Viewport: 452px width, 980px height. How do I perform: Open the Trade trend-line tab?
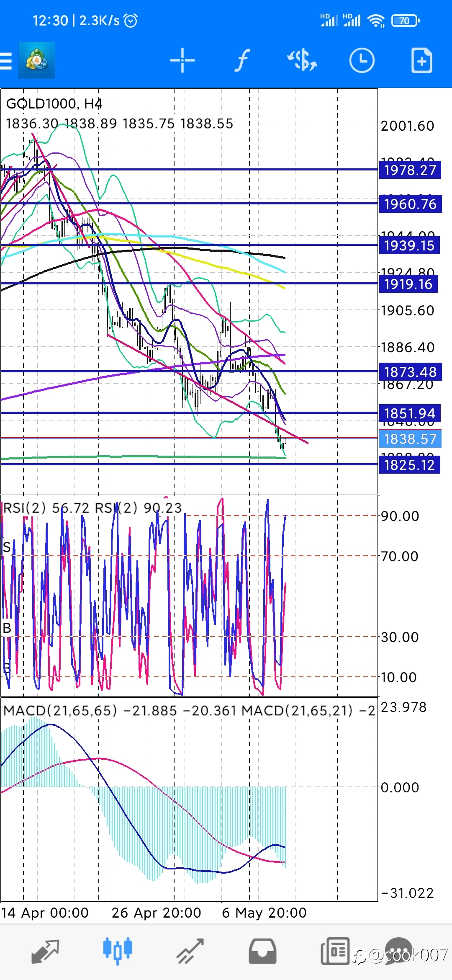(x=190, y=952)
